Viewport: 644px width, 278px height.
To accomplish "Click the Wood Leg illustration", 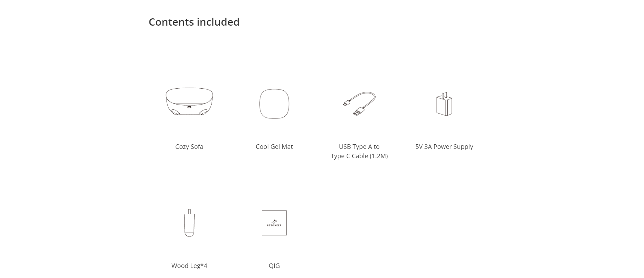I will (x=189, y=223).
